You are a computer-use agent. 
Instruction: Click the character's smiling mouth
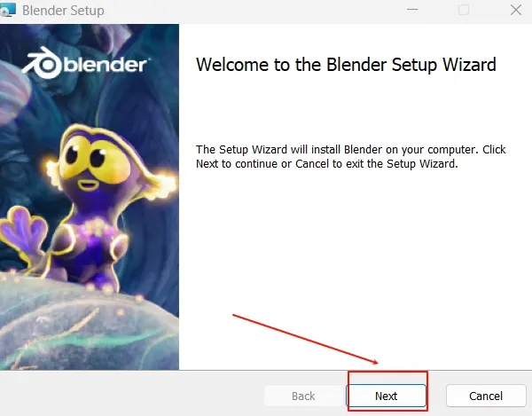(x=88, y=184)
